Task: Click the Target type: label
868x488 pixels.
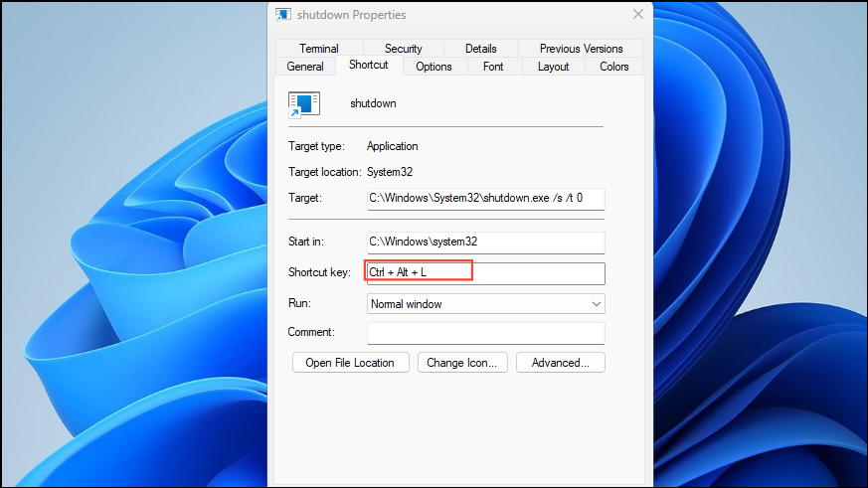Action: (x=316, y=146)
